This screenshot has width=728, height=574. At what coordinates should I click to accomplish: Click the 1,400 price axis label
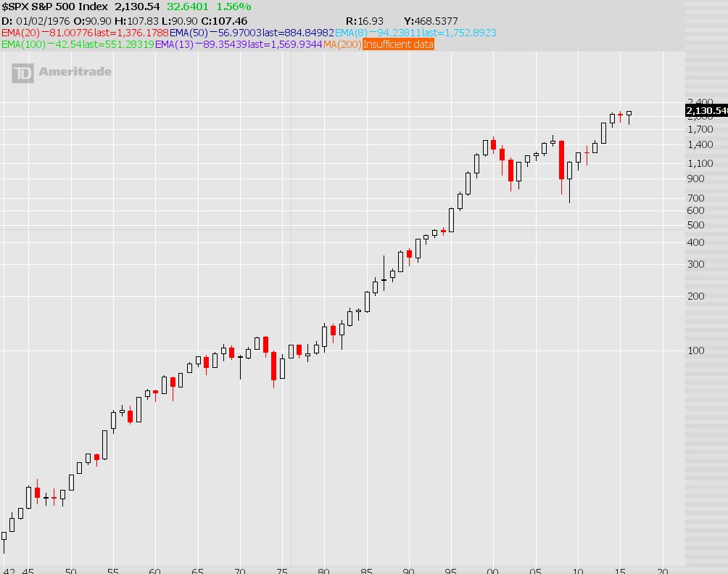click(x=700, y=144)
